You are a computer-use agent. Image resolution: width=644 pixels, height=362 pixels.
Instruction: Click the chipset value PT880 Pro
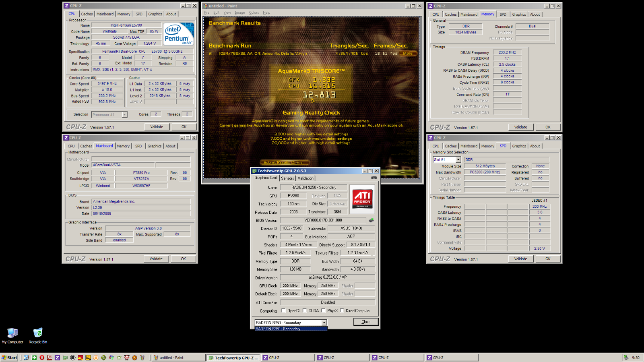(x=141, y=173)
